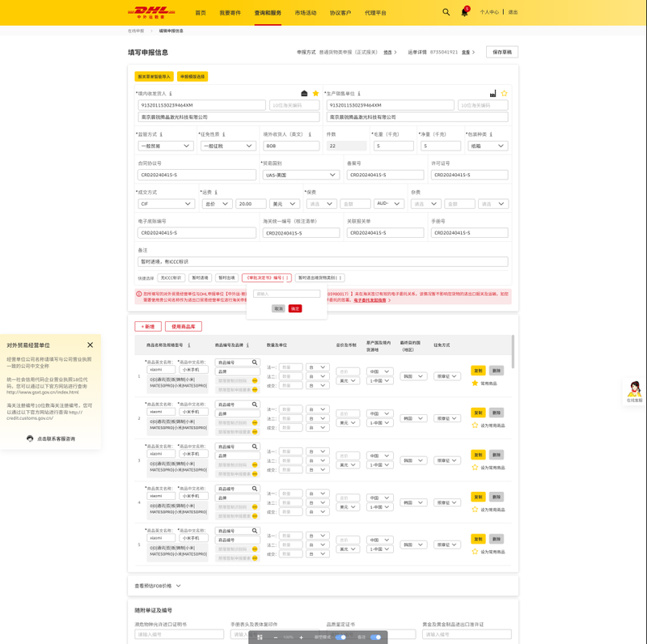The height and width of the screenshot is (644, 647).
Task: Click the gray cancel button in the popup
Action: (x=278, y=309)
